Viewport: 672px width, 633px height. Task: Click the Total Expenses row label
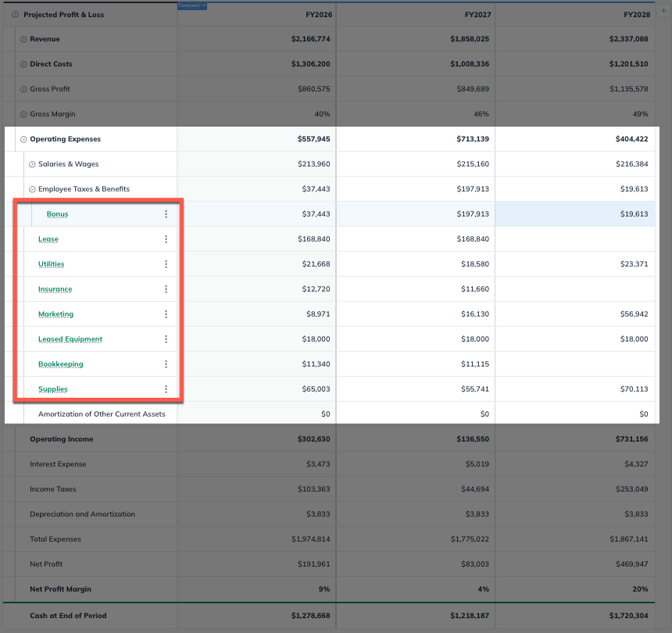tap(55, 539)
